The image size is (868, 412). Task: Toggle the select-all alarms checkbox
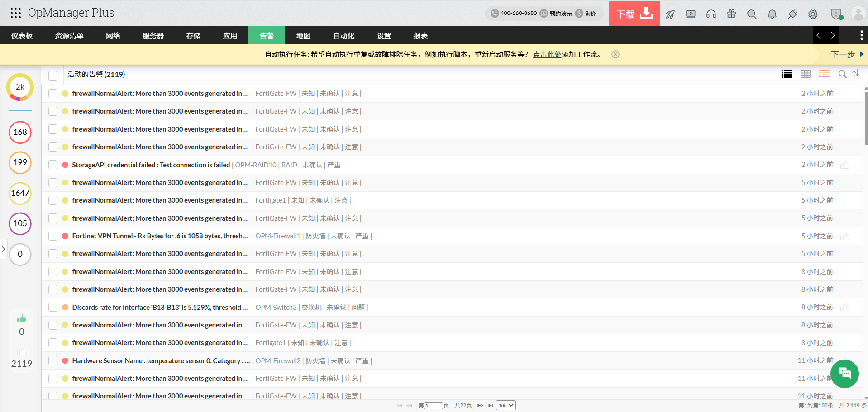click(53, 75)
